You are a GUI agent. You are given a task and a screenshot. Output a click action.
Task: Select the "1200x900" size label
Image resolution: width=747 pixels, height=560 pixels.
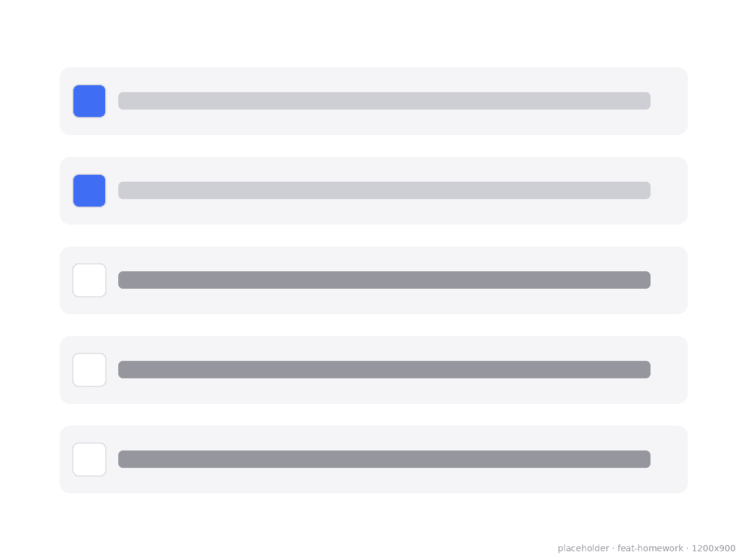click(713, 548)
